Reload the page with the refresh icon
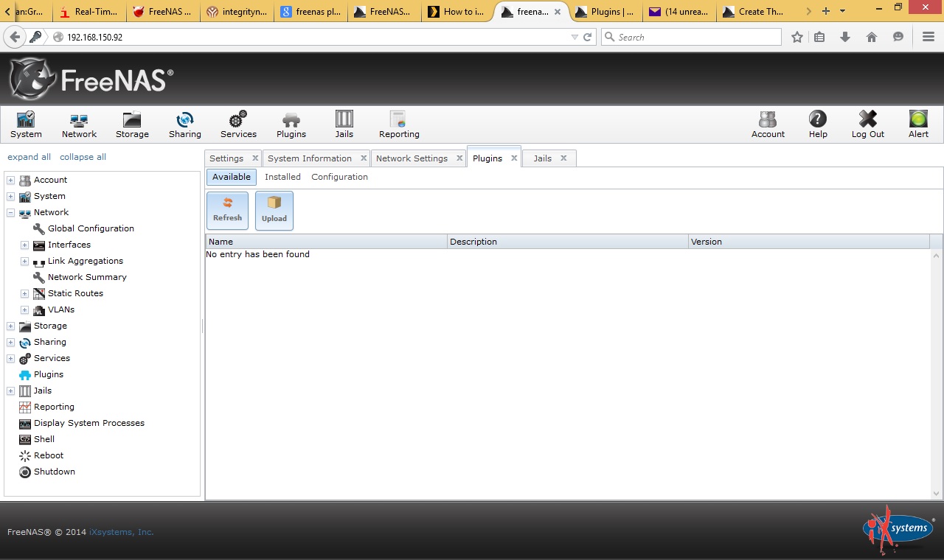Viewport: 944px width, 560px height. pyautogui.click(x=588, y=37)
